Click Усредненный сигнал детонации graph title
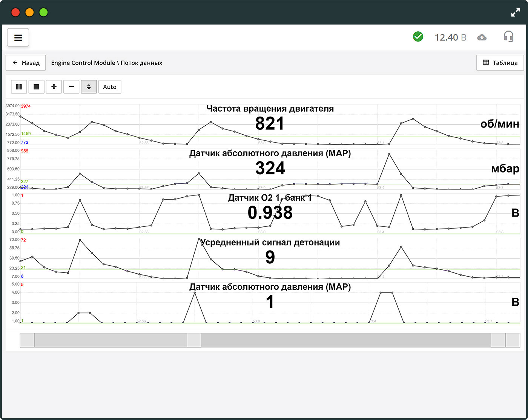 tap(270, 242)
